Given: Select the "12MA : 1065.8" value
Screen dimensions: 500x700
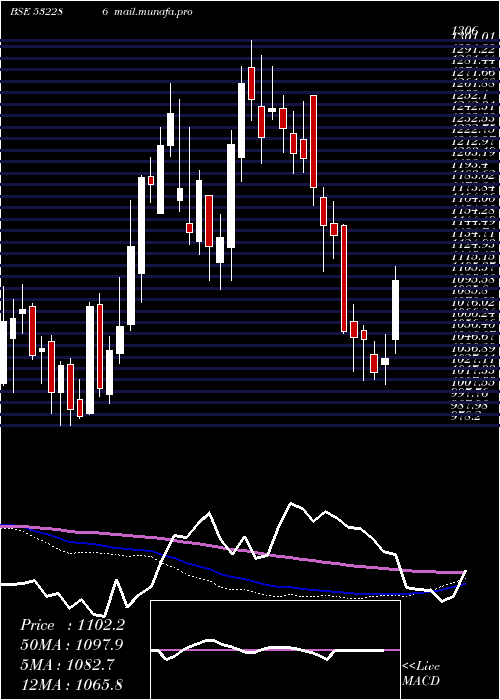Looking at the screenshot, I should click(72, 684).
